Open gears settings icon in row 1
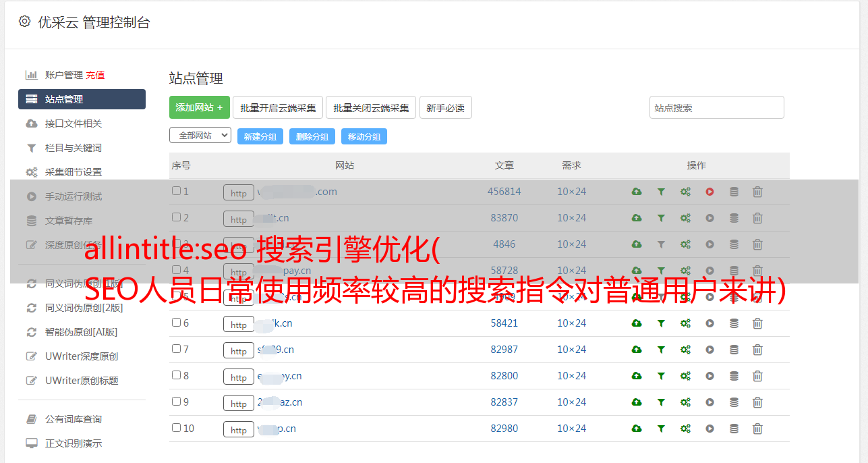Screen dimensions: 868x463 [x=685, y=192]
